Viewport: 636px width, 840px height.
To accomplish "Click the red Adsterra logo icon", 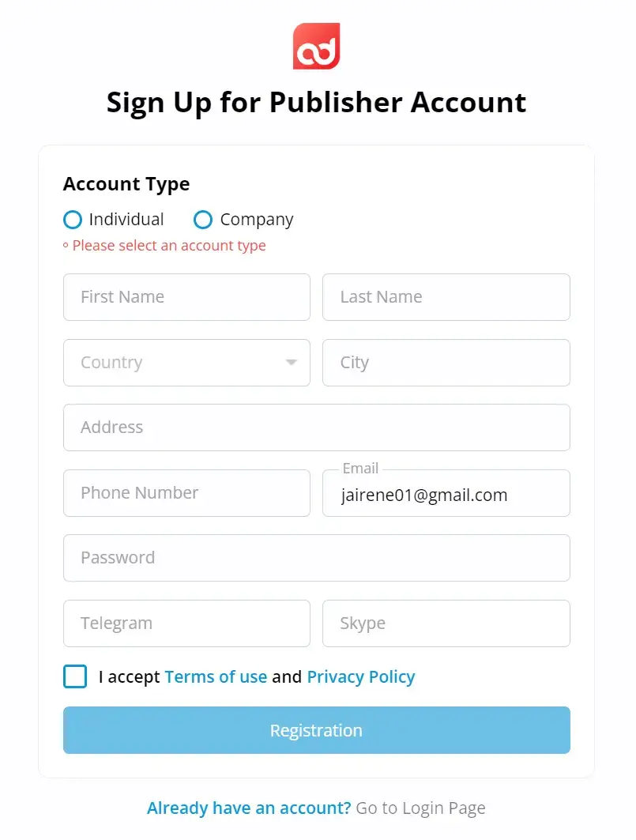I will coord(316,46).
